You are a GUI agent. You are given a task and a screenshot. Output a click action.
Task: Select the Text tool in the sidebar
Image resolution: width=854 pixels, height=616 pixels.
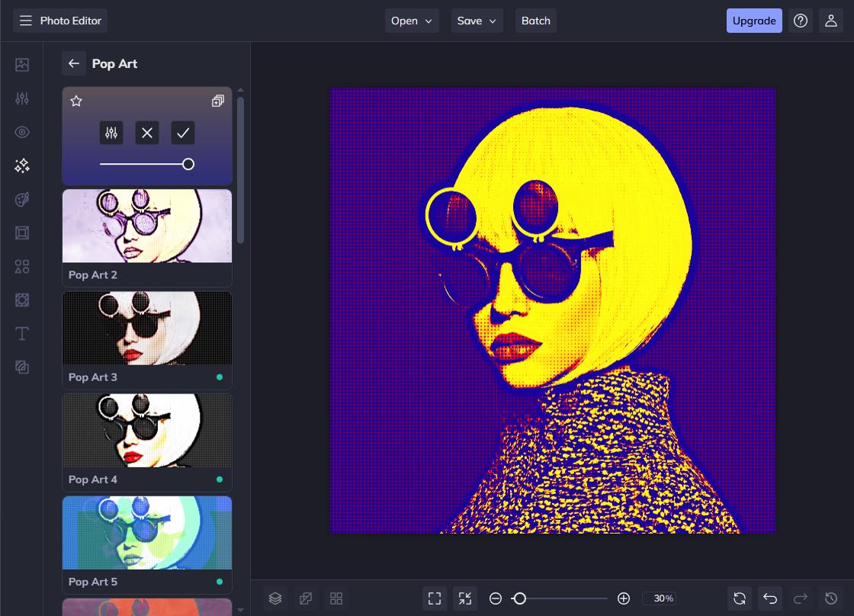21,333
